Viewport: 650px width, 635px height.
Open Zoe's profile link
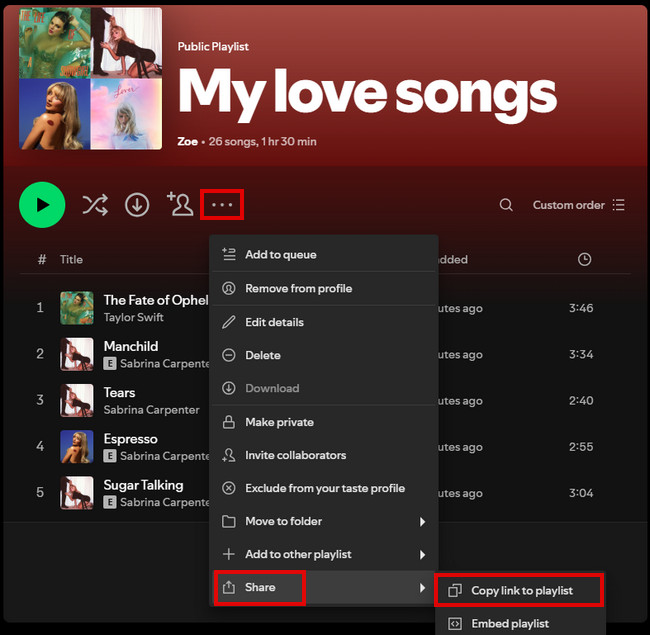(x=187, y=141)
